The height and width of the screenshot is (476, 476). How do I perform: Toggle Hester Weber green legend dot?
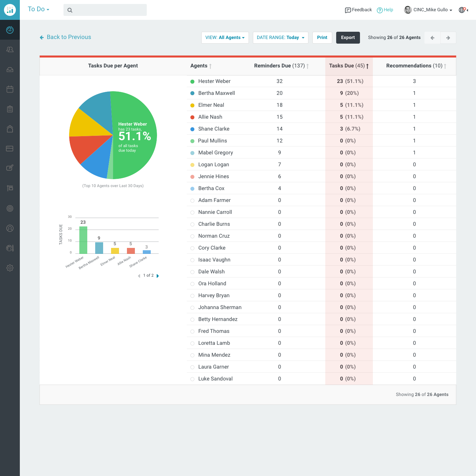tap(192, 82)
